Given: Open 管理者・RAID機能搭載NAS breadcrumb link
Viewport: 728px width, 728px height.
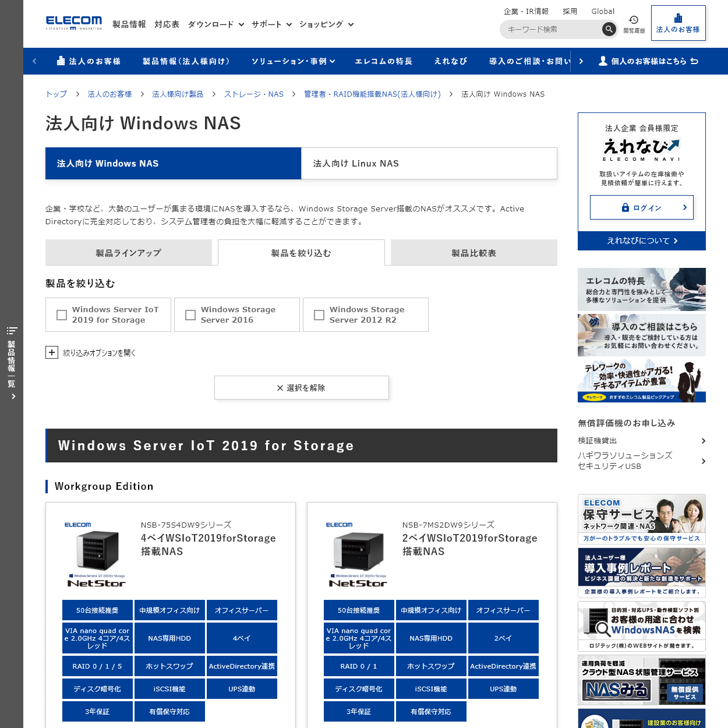Looking at the screenshot, I should [x=372, y=94].
